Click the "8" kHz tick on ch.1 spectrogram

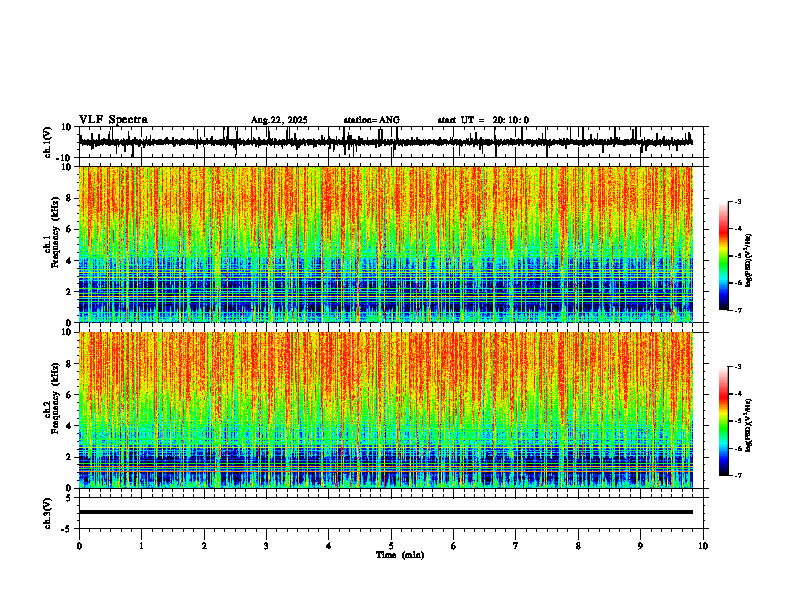pyautogui.click(x=69, y=198)
